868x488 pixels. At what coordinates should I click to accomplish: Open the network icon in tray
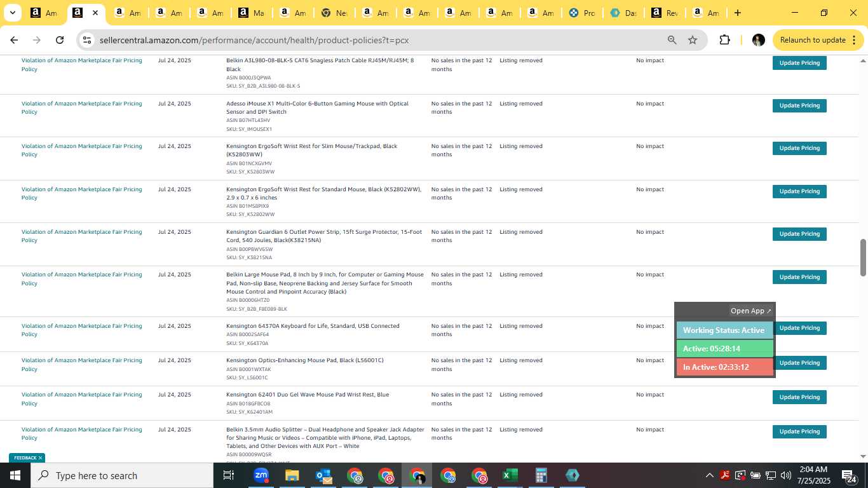click(x=771, y=475)
